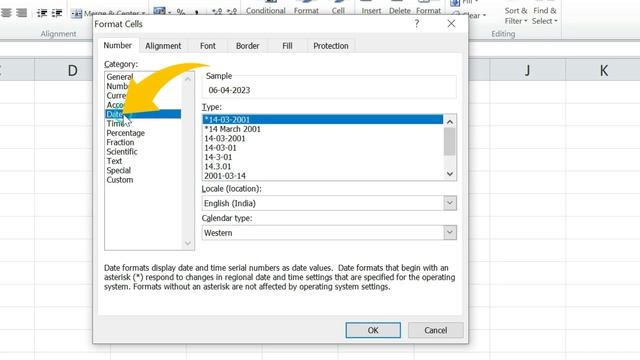Select the 2001-03-14 date type
This screenshot has width=640, height=360.
(323, 176)
